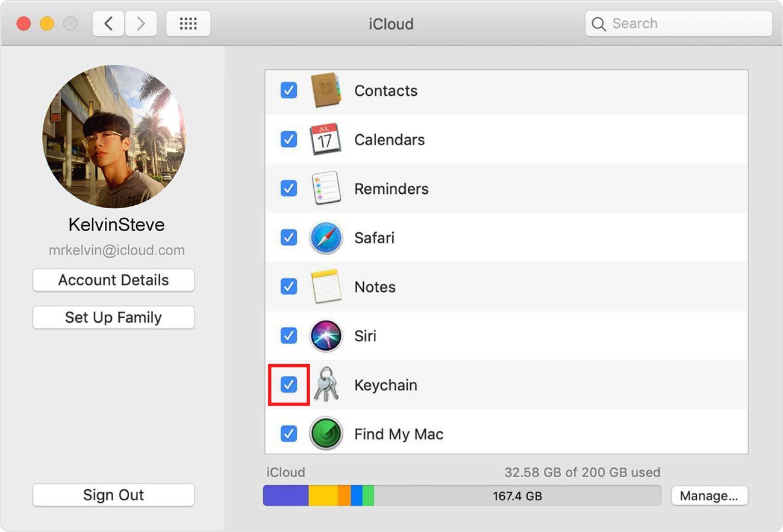783x532 pixels.
Task: Click the 167.4 GB free space label
Action: pyautogui.click(x=517, y=496)
